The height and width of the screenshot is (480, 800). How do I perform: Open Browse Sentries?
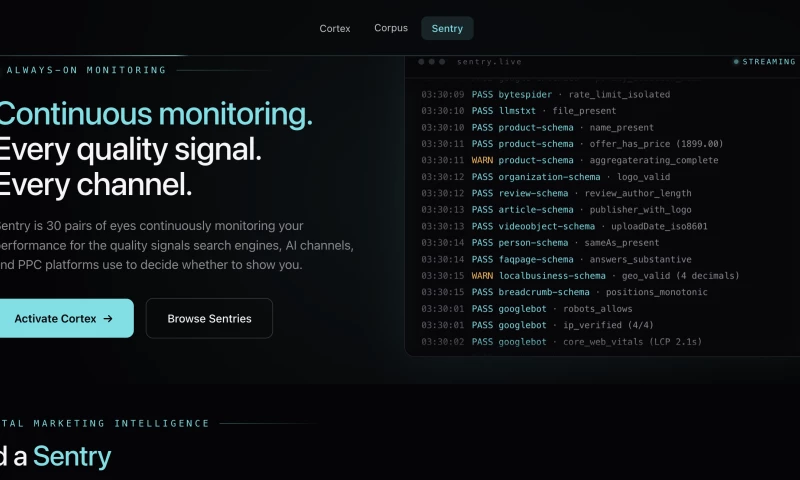(209, 318)
